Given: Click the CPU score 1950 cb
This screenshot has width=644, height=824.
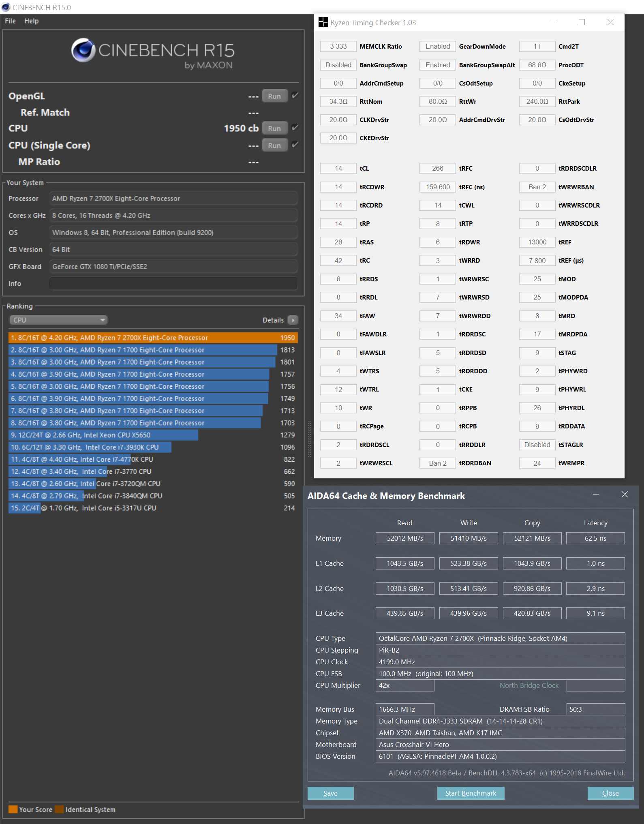Looking at the screenshot, I should tap(241, 128).
